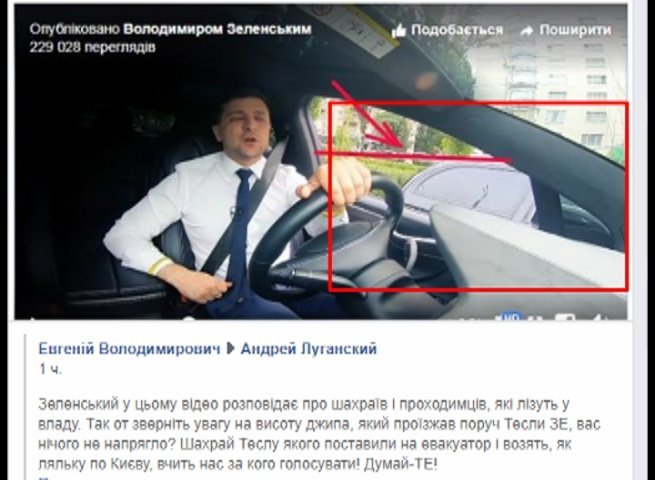This screenshot has height=480, width=655.
Task: Click the 229 028 переглядів view count
Action: [x=92, y=47]
